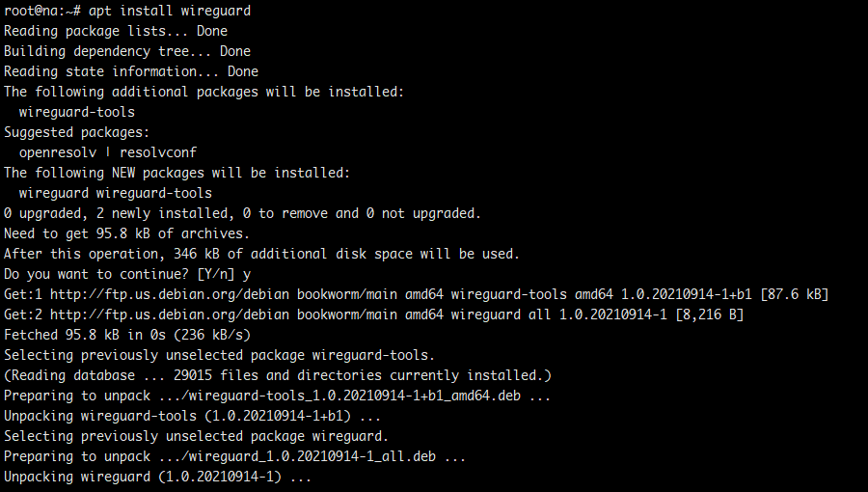Click the root@na shell prompt

coord(41,11)
